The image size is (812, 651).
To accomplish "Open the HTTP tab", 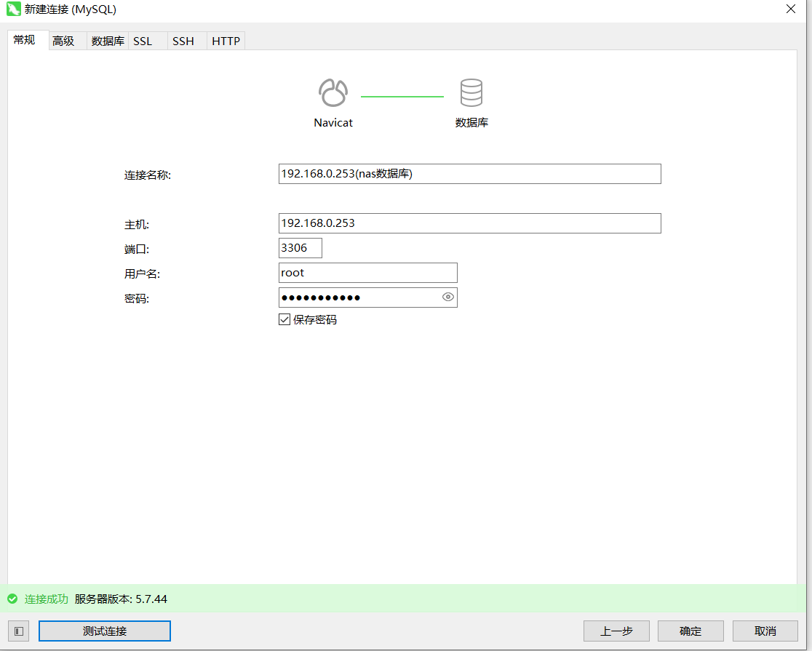I will [x=226, y=41].
